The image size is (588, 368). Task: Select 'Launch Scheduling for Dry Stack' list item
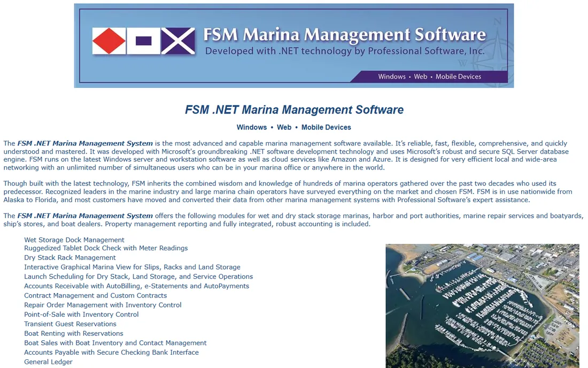pyautogui.click(x=138, y=277)
